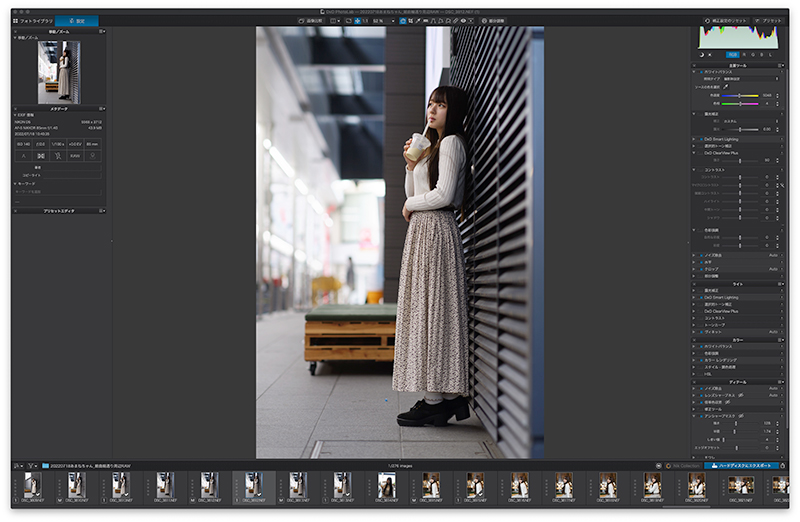Open the detail palette menu icon
Viewport: 800px width, 522px height.
781,382
